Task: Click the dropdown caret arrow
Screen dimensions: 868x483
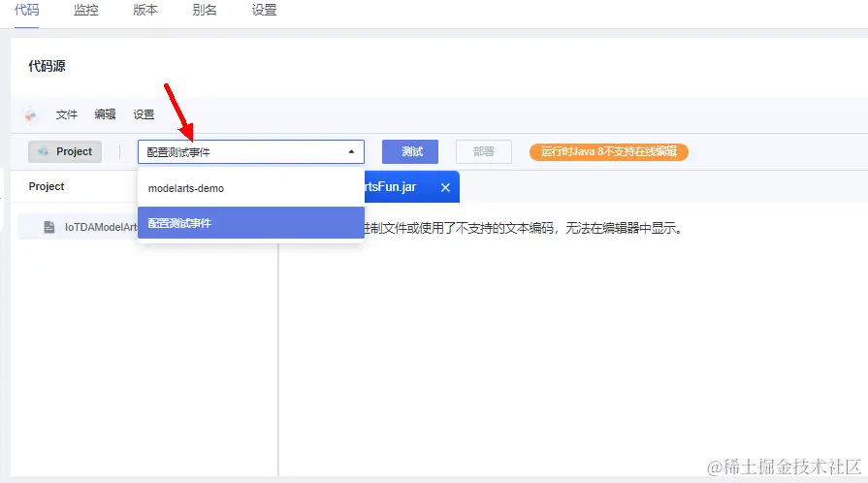Action: pos(351,151)
